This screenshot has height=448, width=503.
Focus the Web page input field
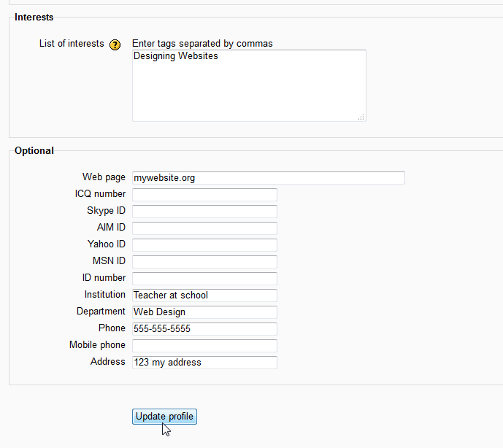click(268, 178)
